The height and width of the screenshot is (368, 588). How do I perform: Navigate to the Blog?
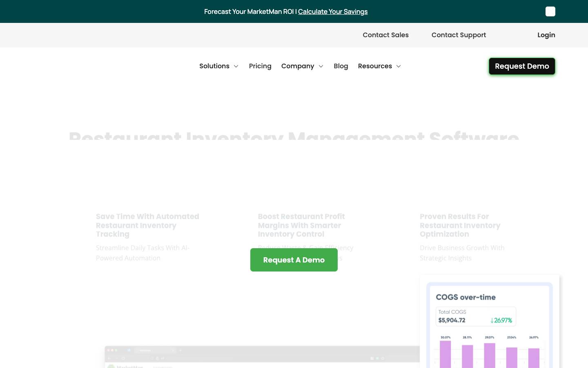coord(341,66)
